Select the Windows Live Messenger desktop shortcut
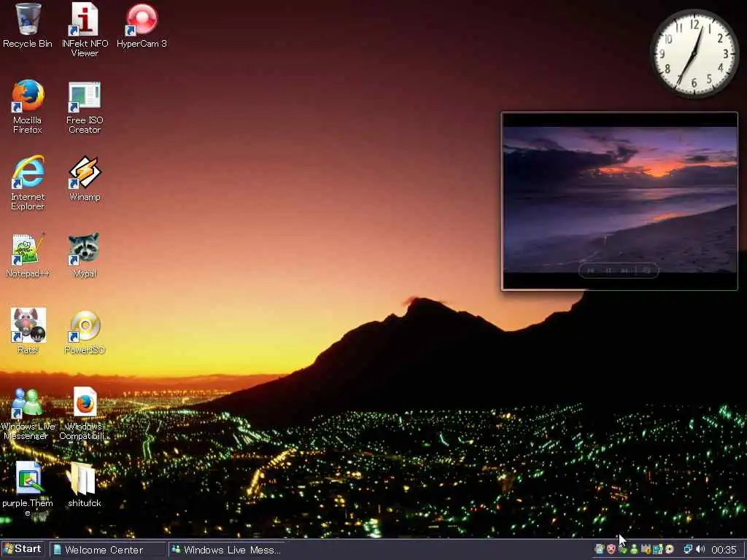747x560 pixels. point(28,413)
